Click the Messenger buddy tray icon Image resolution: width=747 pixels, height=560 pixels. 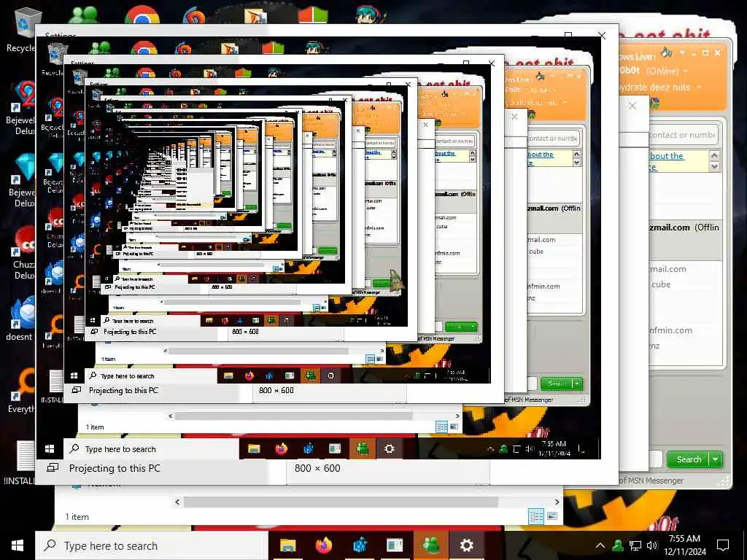617,545
